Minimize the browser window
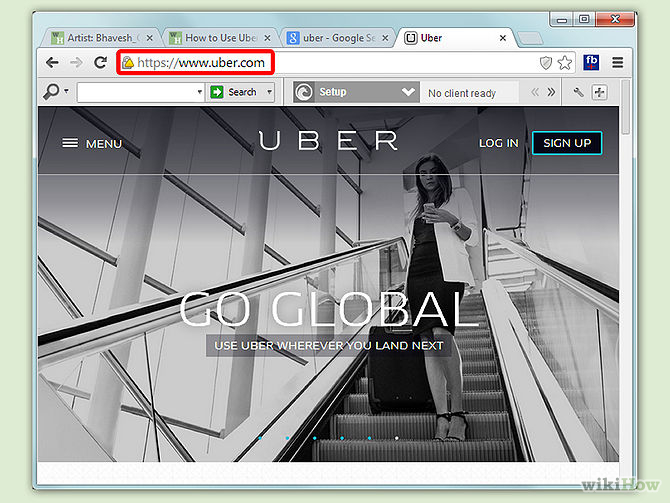 pos(562,20)
